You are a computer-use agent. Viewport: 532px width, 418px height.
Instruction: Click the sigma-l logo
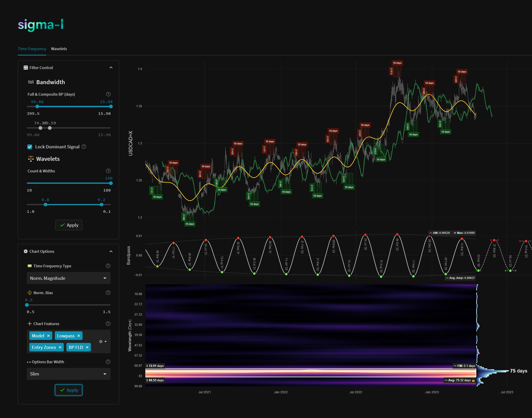click(41, 25)
